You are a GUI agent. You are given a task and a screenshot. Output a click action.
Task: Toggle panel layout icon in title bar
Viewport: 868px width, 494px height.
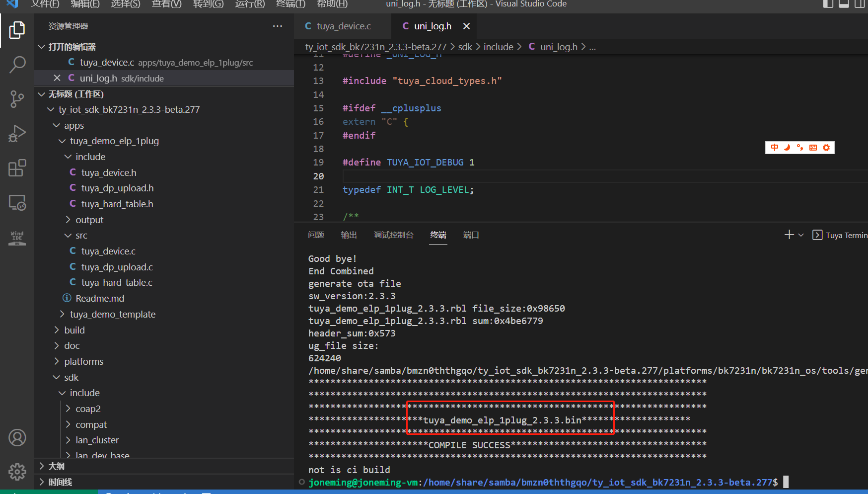[x=844, y=4]
